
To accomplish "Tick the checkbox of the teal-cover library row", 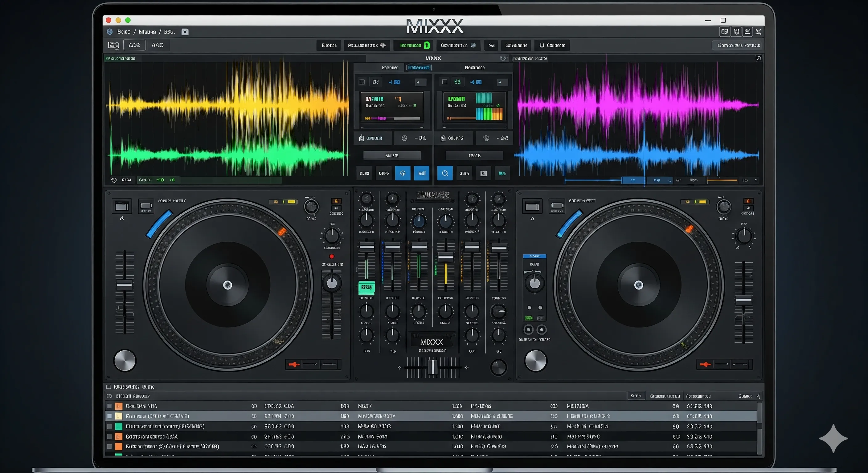I will pos(109,427).
